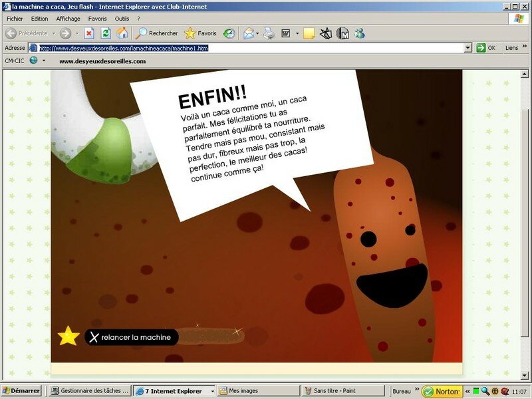The height and width of the screenshot is (399, 532).
Task: Click the Bureau toolbar label
Action: coord(402,391)
